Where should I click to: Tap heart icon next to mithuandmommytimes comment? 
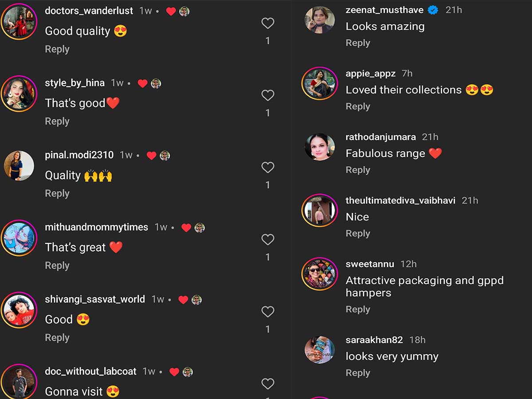pos(268,239)
